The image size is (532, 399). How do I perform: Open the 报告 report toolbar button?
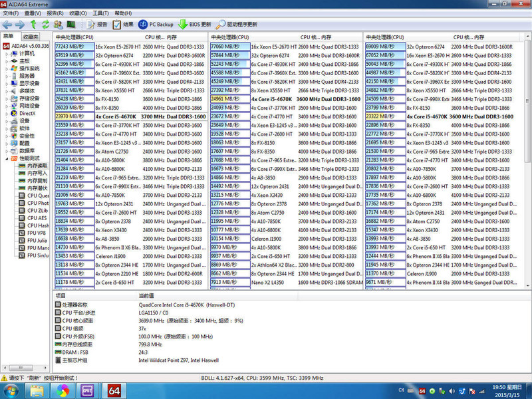96,24
